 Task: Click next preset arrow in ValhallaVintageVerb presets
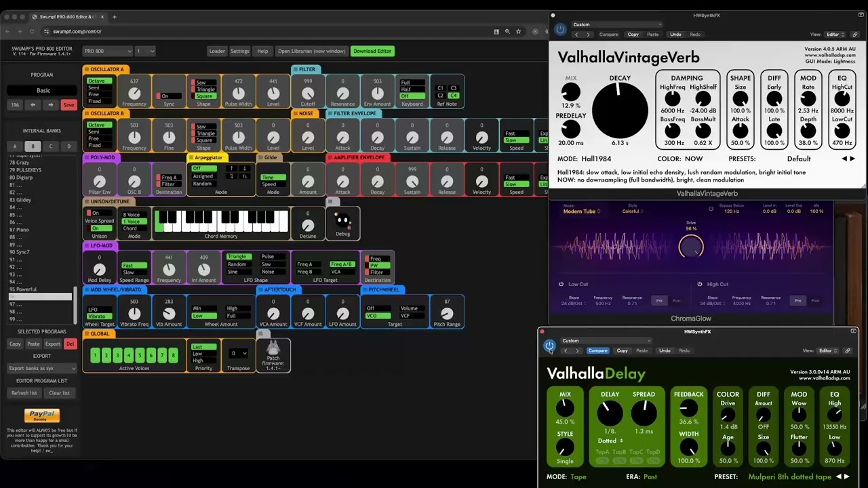(x=852, y=159)
